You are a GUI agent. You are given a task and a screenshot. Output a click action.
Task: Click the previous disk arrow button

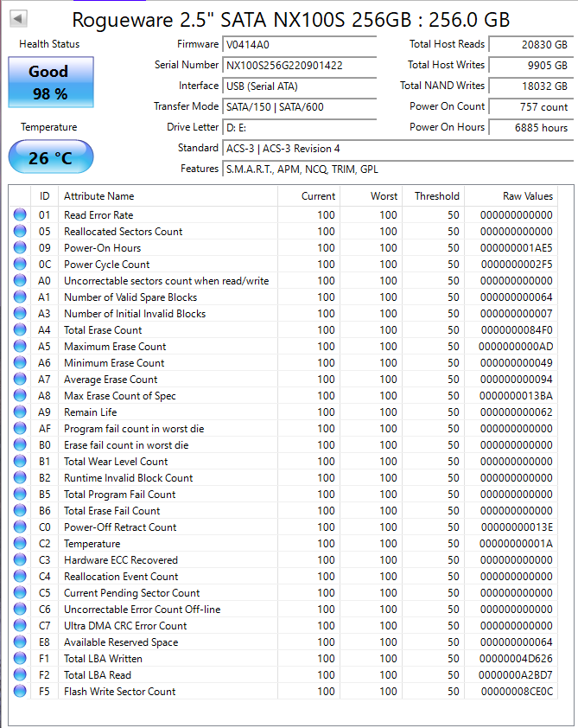point(18,19)
